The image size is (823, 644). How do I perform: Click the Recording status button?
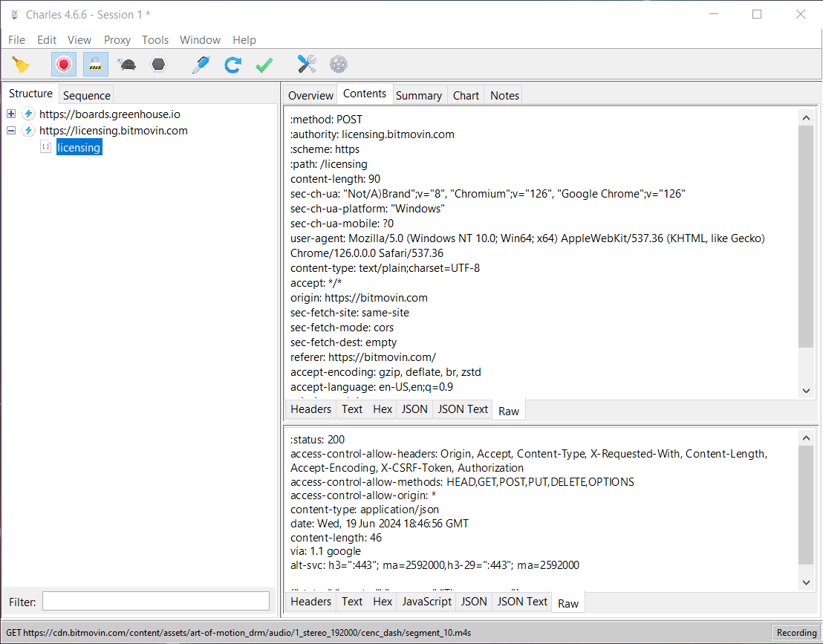(796, 632)
